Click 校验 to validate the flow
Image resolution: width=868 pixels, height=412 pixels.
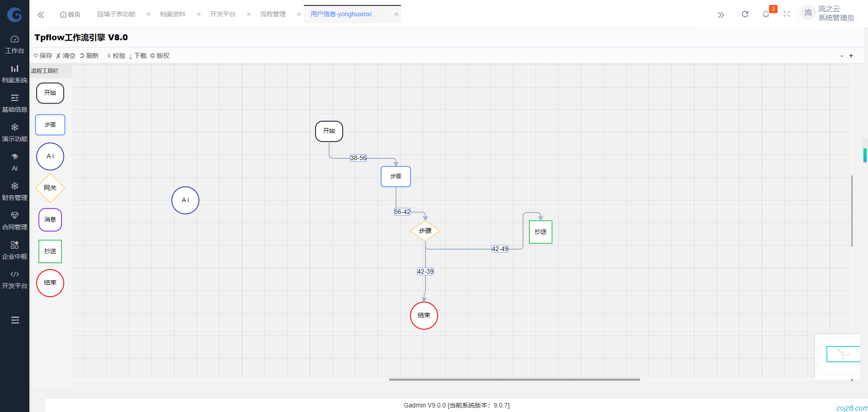pos(116,56)
